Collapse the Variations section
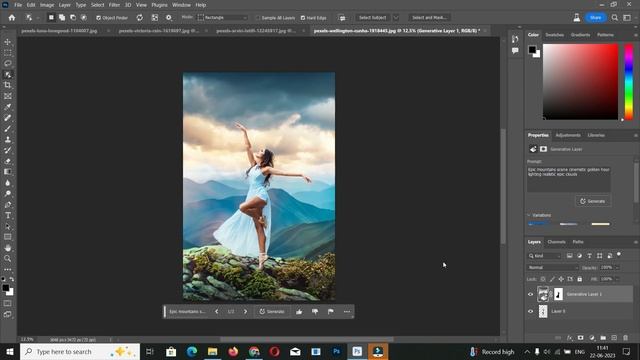Viewport: 640px width, 360px height. pos(529,215)
